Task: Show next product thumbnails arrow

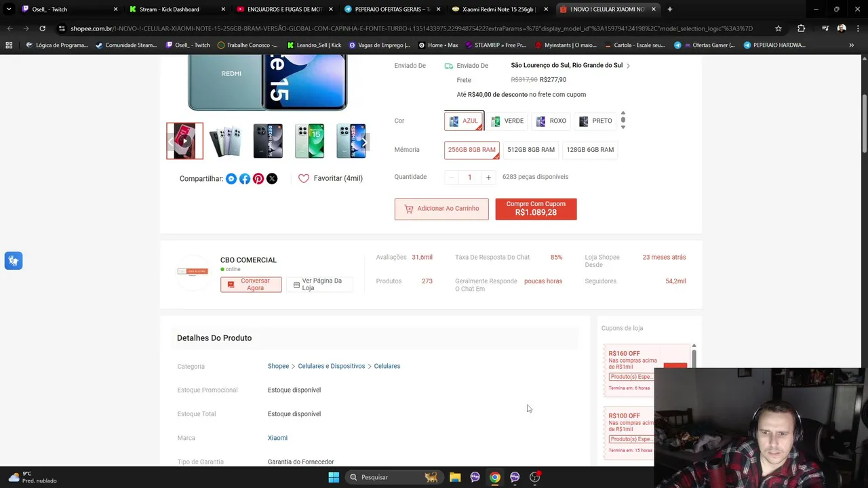Action: (363, 142)
